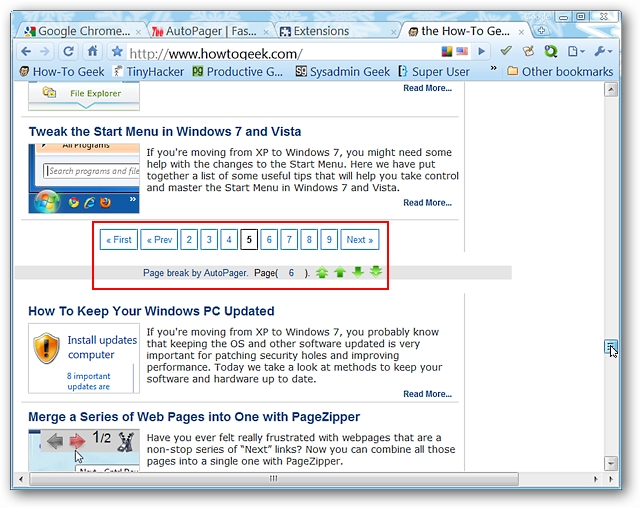This screenshot has width=640, height=508.
Task: Go to page 4
Action: (x=229, y=240)
